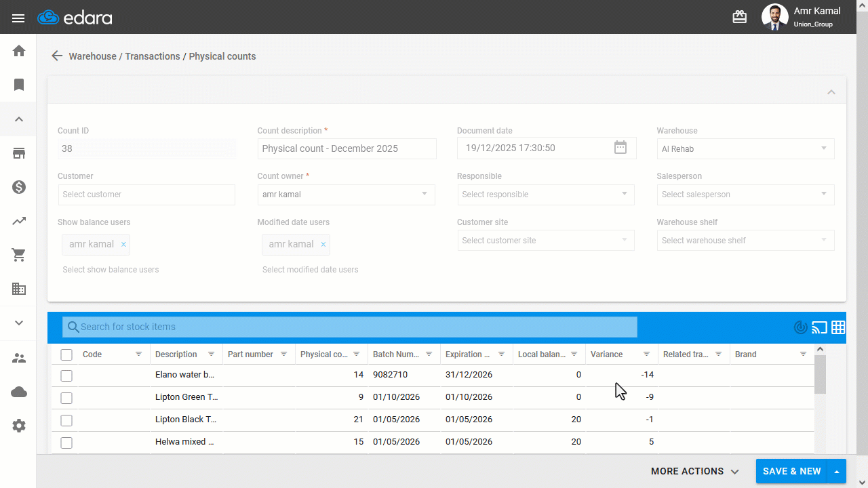Open the bookmarks sidebar icon
The image size is (868, 488).
pos(19,85)
